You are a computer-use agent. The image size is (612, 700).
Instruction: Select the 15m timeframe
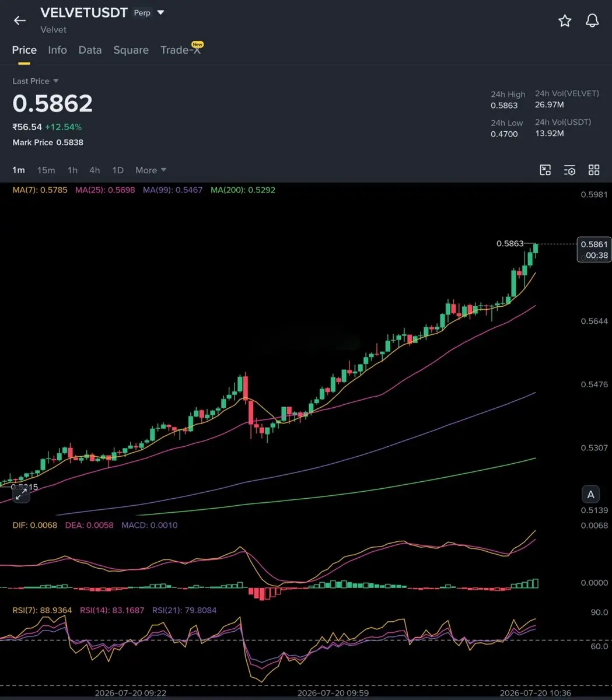tap(46, 170)
